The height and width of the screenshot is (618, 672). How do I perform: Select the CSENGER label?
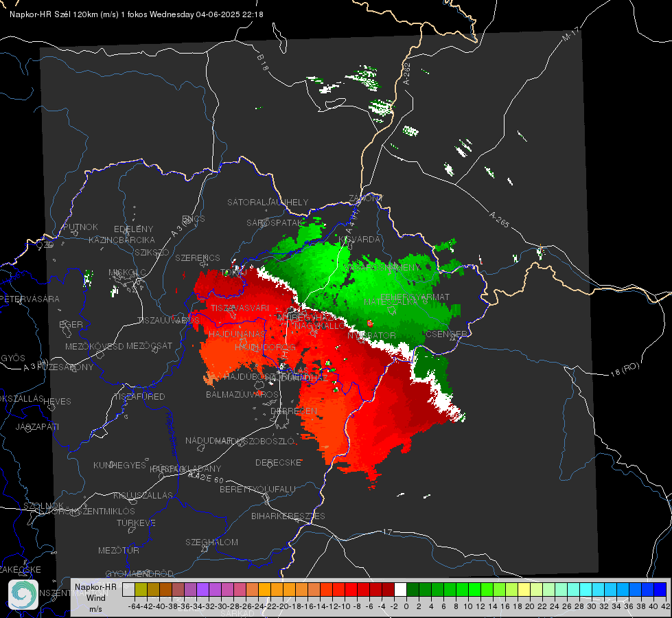tap(446, 334)
